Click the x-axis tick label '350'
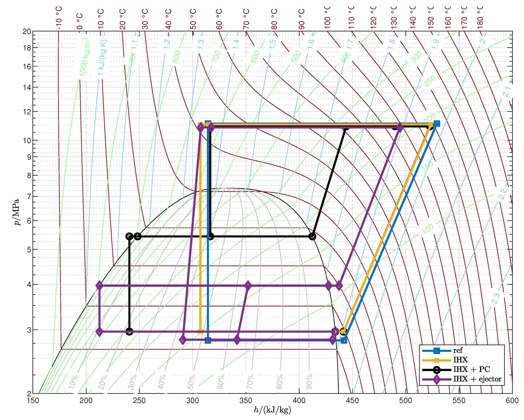524x420 pixels. pos(246,400)
